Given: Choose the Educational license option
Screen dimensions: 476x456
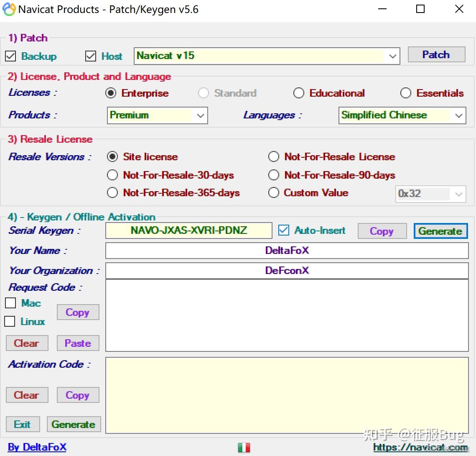Looking at the screenshot, I should 299,93.
